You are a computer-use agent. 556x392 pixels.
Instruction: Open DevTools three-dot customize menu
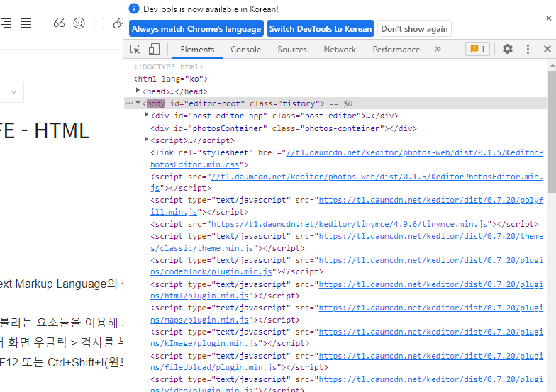point(528,50)
